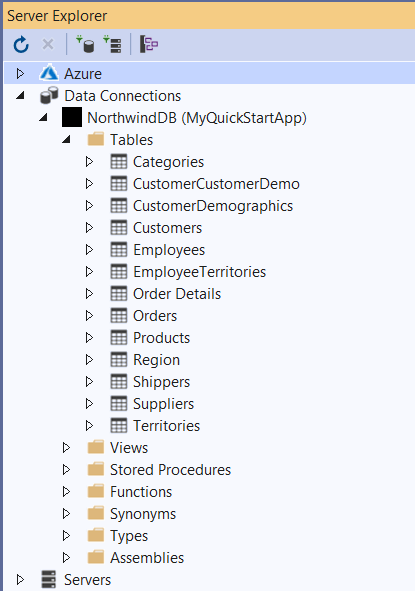The height and width of the screenshot is (591, 415).
Task: Select the Suppliers table name
Action: click(x=164, y=404)
